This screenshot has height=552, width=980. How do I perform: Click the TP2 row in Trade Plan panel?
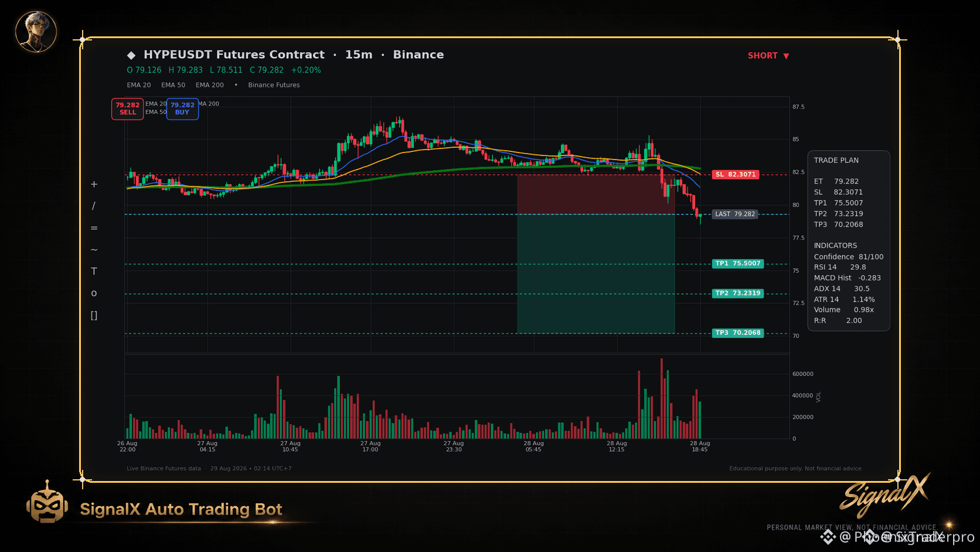point(838,214)
